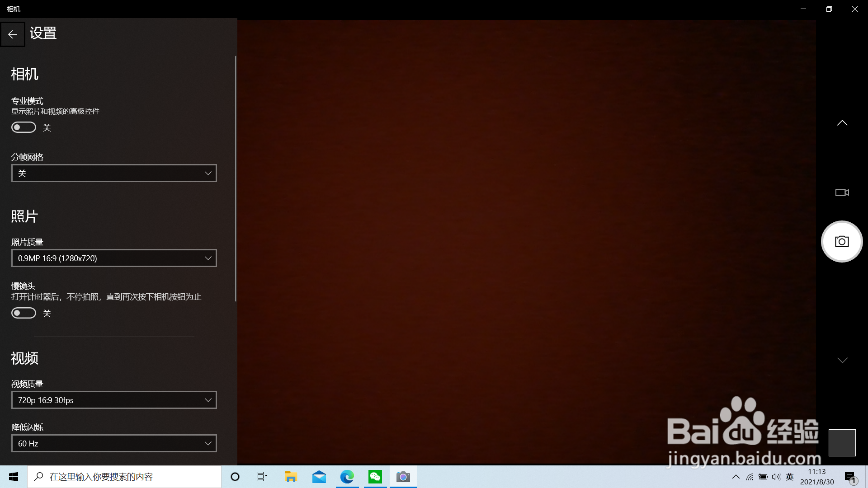Image resolution: width=868 pixels, height=488 pixels.
Task: Click the up chevron above the video icon
Action: pyautogui.click(x=842, y=123)
